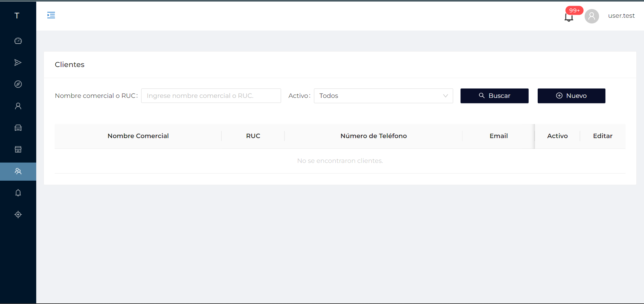The image size is (644, 304).
Task: Open the car vehicles sidebar icon
Action: (x=18, y=128)
